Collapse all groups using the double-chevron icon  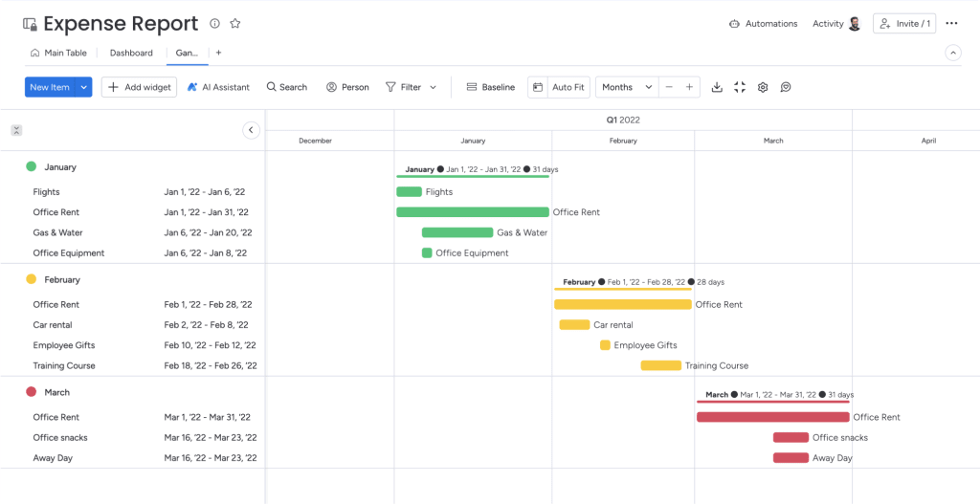16,130
